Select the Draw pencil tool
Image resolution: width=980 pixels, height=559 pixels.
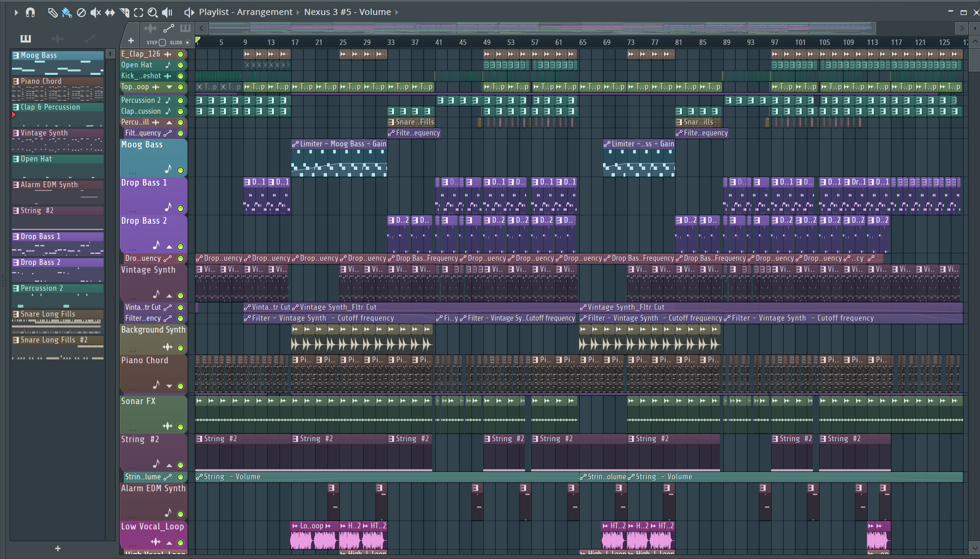click(52, 12)
